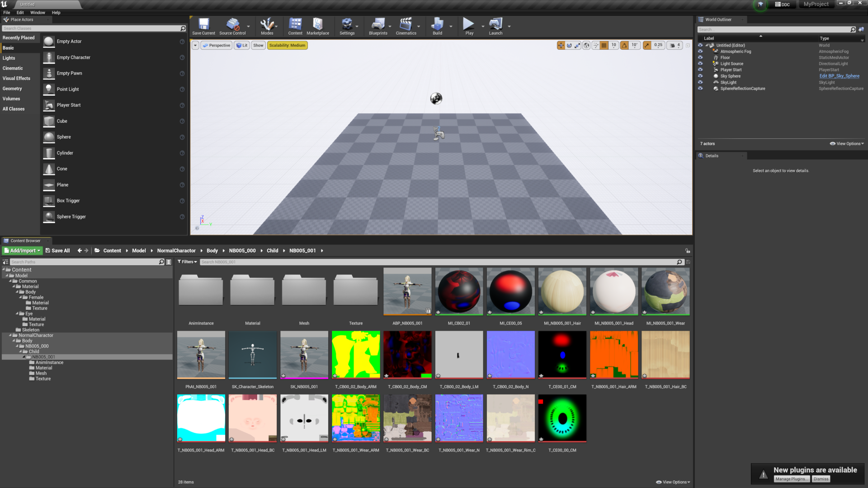Open the Source Control toolbar icon

click(x=232, y=26)
